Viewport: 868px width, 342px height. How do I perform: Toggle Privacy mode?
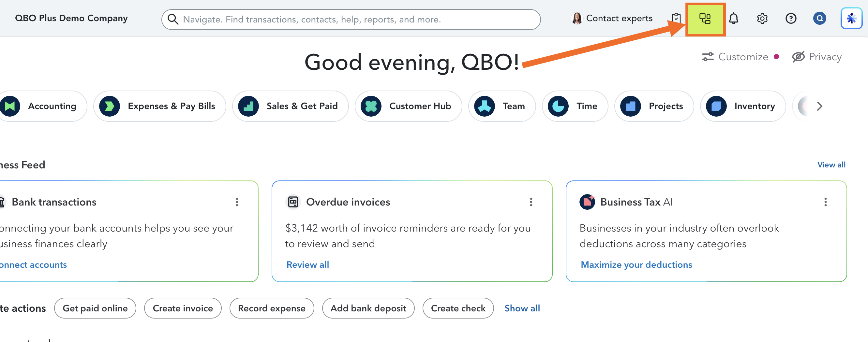pos(817,57)
